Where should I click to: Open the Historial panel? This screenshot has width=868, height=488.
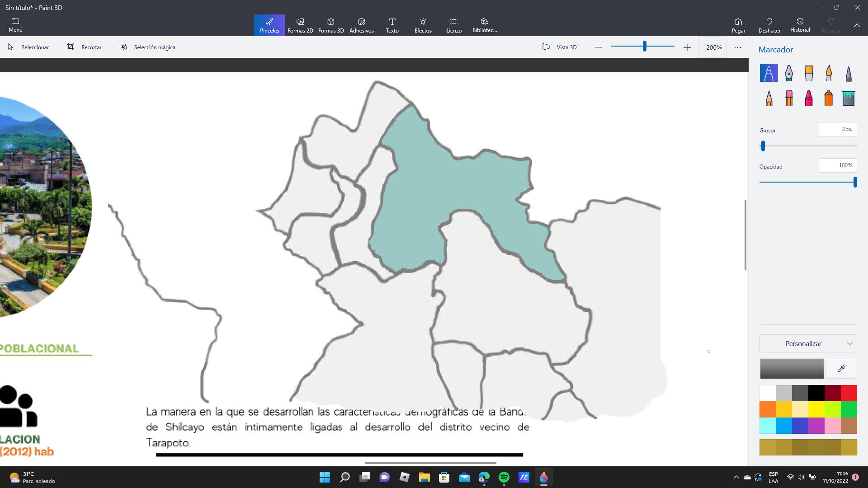[x=800, y=25]
